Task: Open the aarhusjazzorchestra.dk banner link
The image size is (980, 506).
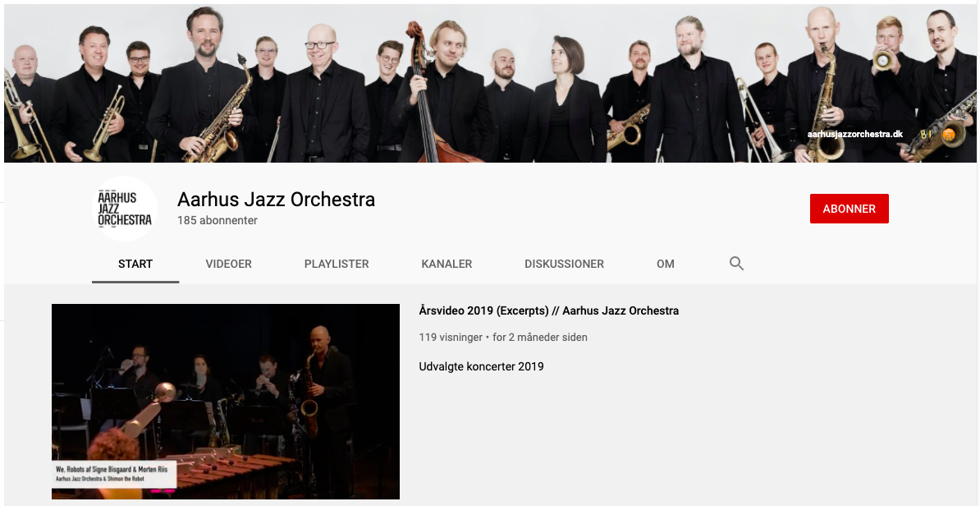Action: [854, 134]
